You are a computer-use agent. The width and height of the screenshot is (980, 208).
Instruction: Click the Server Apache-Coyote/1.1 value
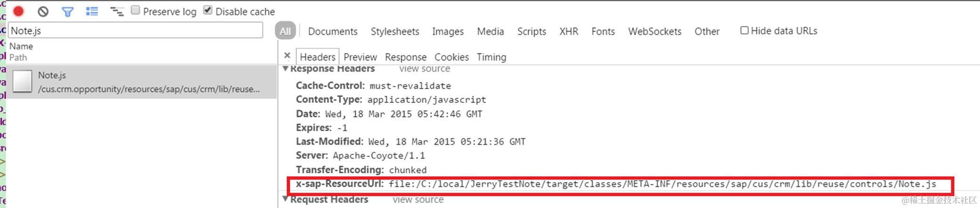(x=379, y=156)
